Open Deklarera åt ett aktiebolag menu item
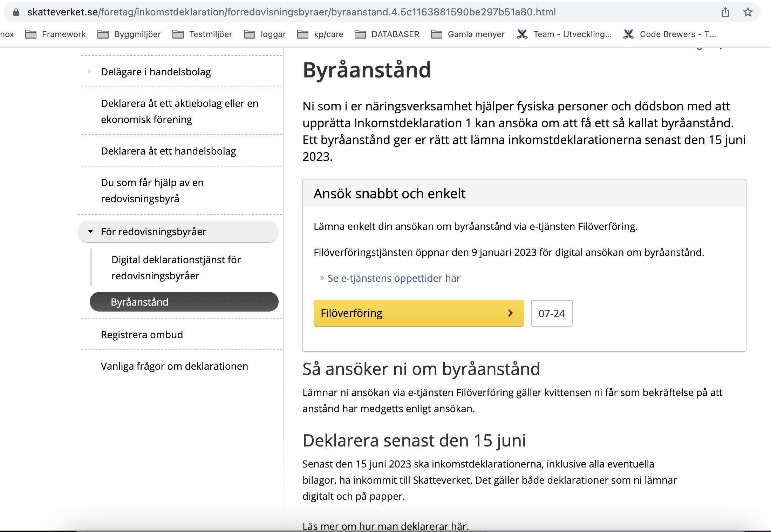Viewport: 771px width, 532px height. (180, 111)
